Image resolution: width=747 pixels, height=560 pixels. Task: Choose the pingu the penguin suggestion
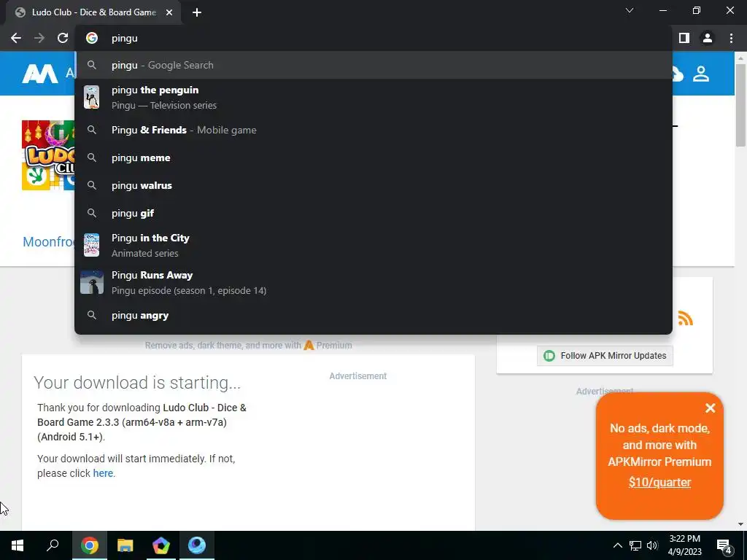pos(373,97)
